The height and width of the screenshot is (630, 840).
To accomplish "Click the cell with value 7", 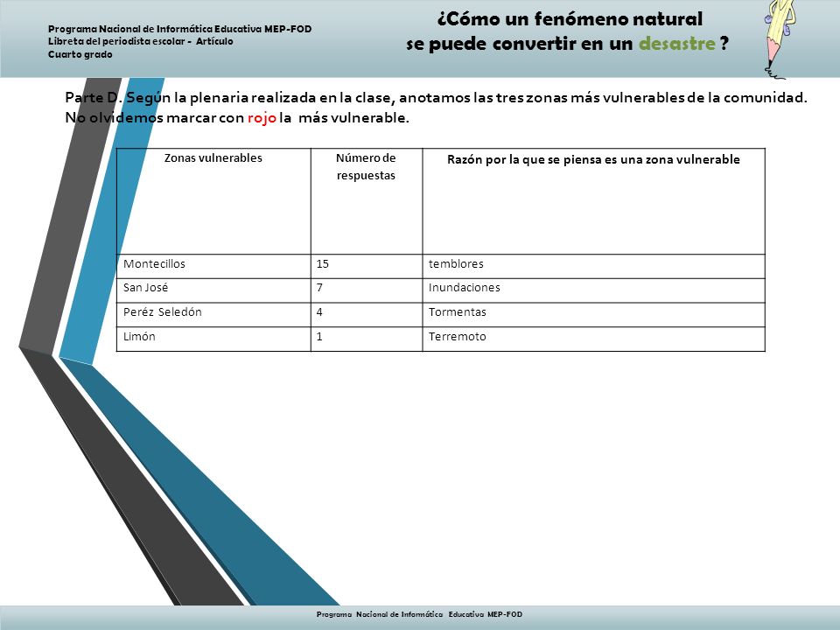I will [x=367, y=290].
